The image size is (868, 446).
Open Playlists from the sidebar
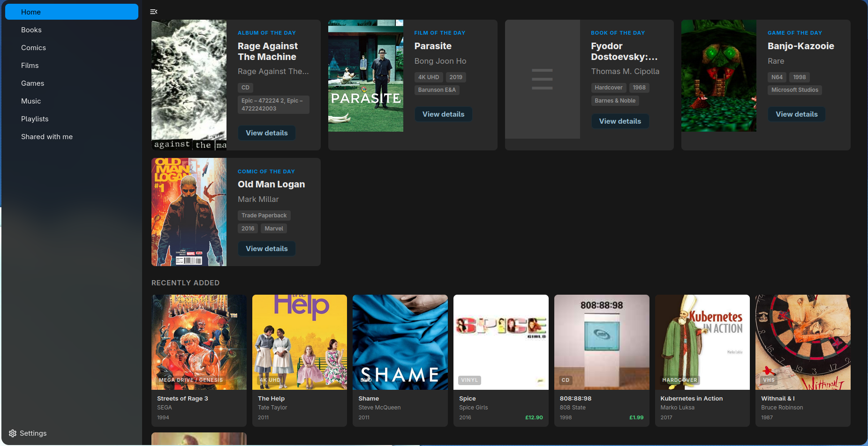click(72, 119)
